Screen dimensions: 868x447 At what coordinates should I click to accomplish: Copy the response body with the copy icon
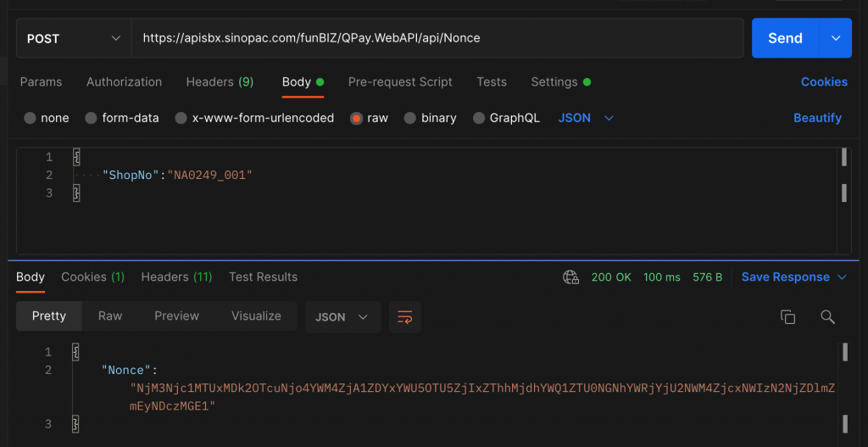pos(787,317)
